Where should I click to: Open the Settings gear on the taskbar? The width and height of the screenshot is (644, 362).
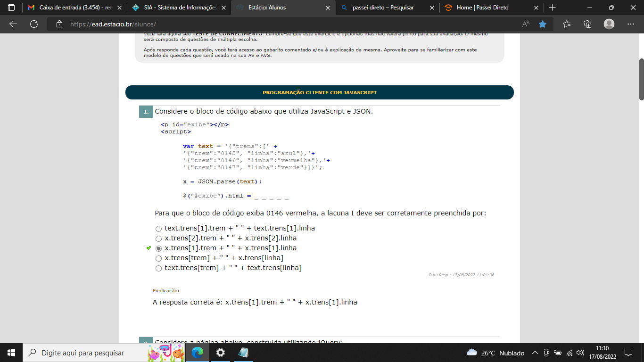pyautogui.click(x=221, y=353)
